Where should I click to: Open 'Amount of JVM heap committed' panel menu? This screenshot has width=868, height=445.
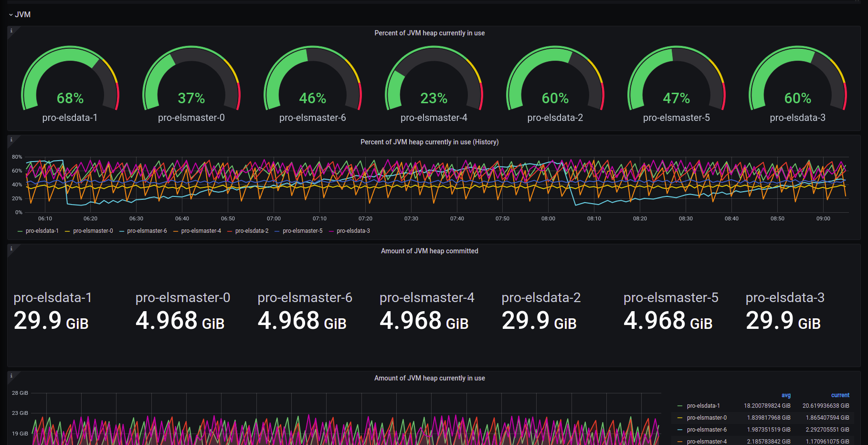(x=429, y=251)
